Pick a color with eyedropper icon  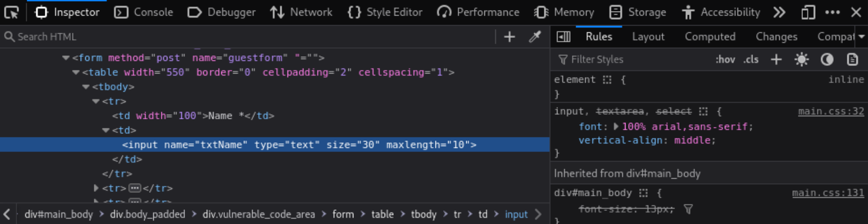[x=535, y=37]
